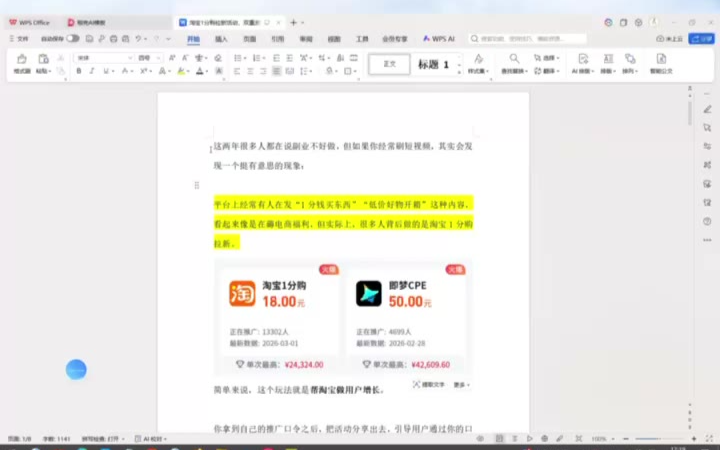720x450 pixels.
Task: Toggle bold formatting
Action: [79, 71]
